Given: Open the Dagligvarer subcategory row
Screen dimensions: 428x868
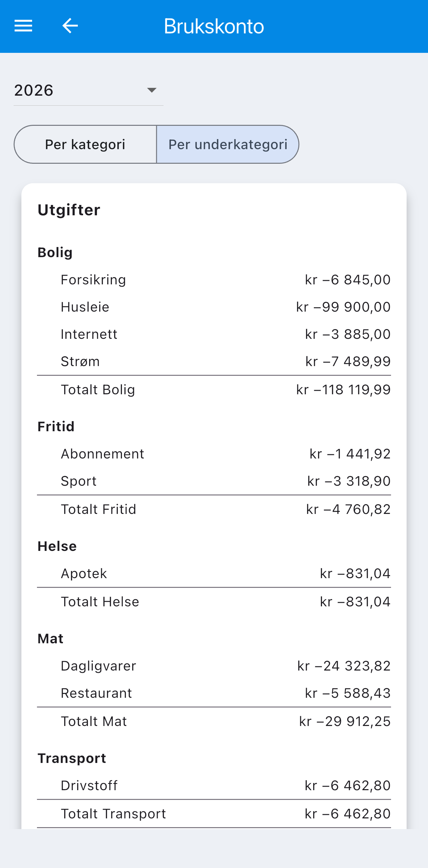Looking at the screenshot, I should click(x=214, y=666).
